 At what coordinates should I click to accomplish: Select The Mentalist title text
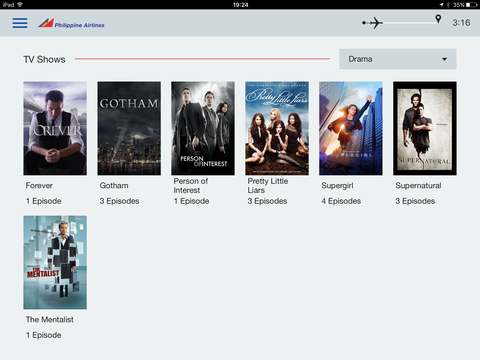(x=50, y=320)
